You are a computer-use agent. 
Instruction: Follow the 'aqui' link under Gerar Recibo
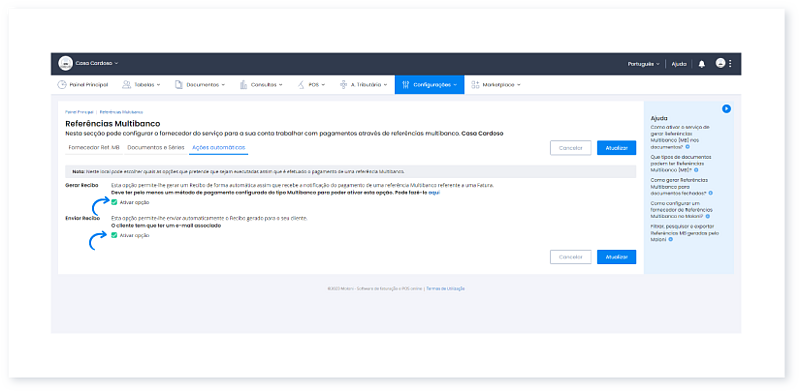click(x=434, y=193)
